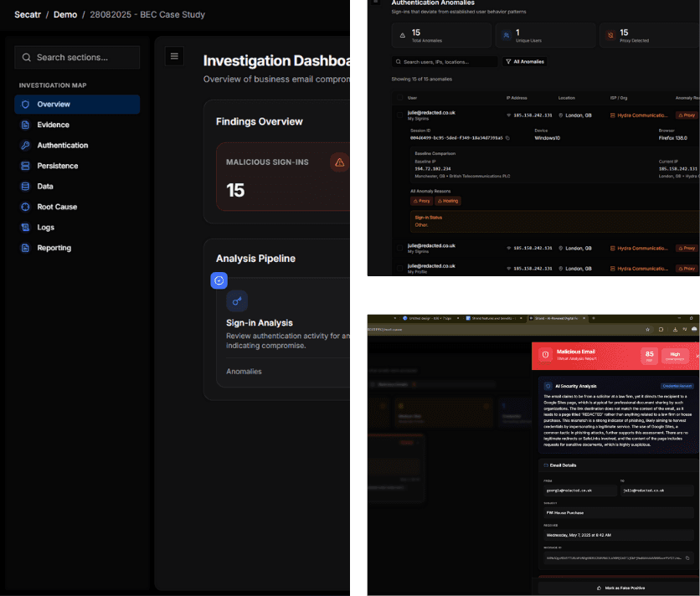Screen dimensions: 700x596
Task: Copy the Message ID with the copy icon
Action: 689,557
